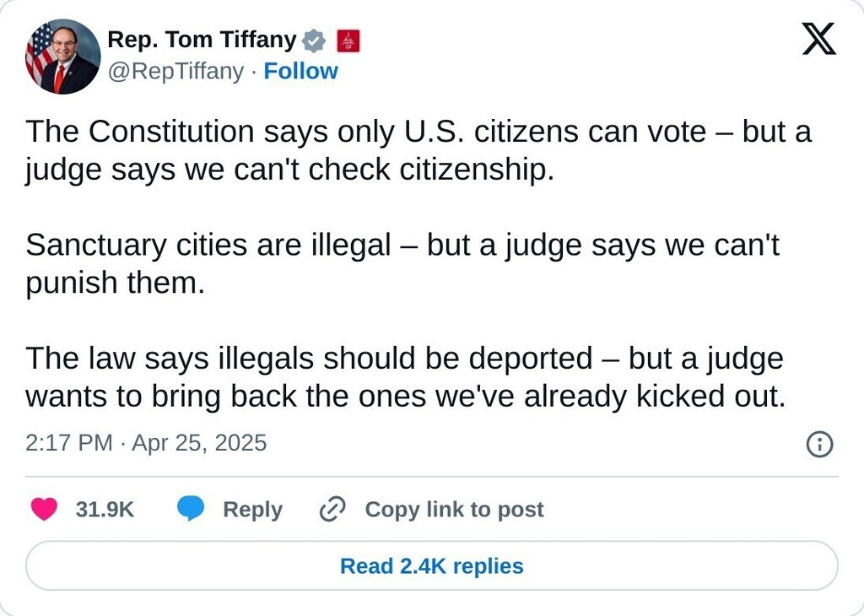Viewport: 864px width, 616px height.
Task: Click the chain link icon
Action: 332,510
